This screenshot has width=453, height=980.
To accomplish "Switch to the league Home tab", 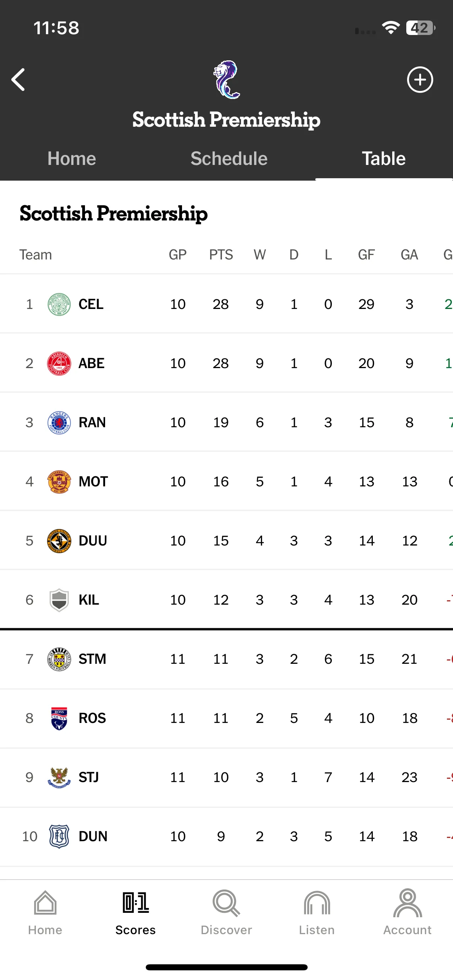I will click(x=72, y=159).
